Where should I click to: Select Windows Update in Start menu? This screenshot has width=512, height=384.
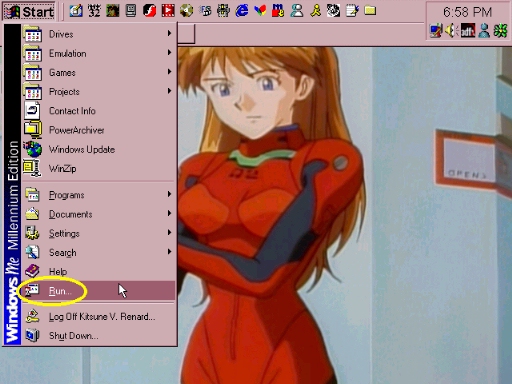(x=99, y=149)
